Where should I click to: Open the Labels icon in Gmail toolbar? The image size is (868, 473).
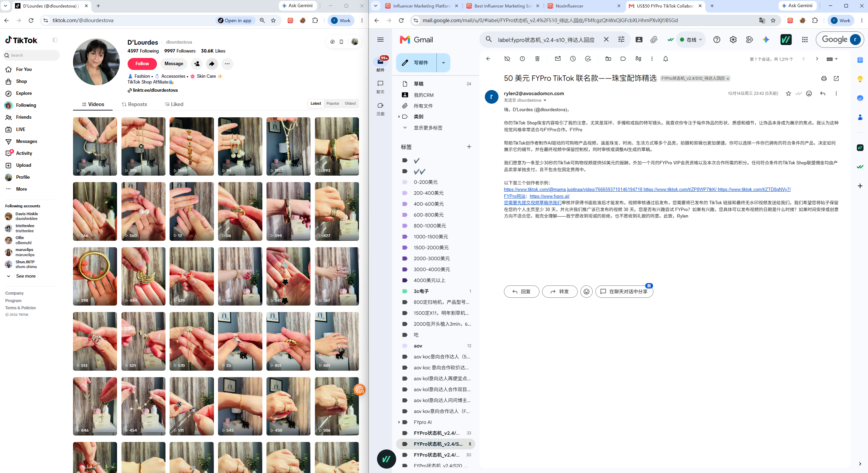pos(623,59)
